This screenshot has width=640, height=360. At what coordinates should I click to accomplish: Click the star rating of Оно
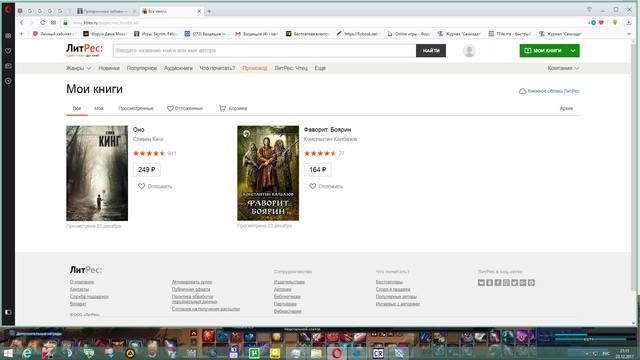(149, 153)
